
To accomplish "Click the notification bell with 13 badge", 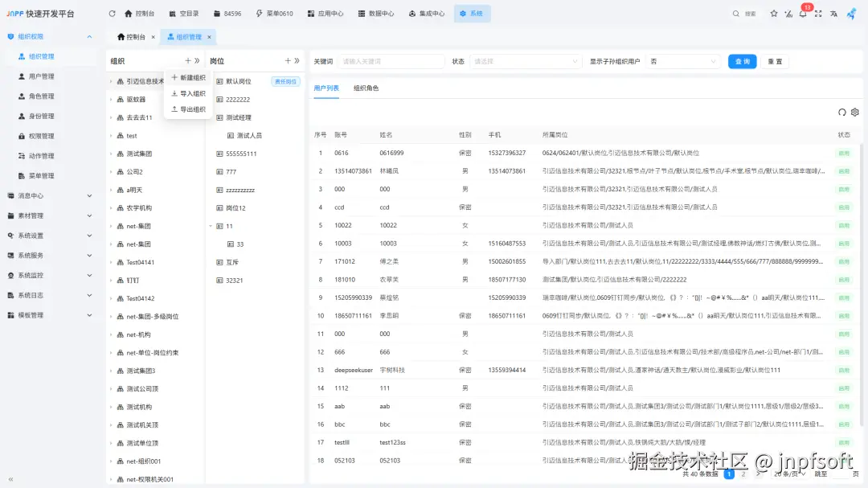I will coord(802,13).
